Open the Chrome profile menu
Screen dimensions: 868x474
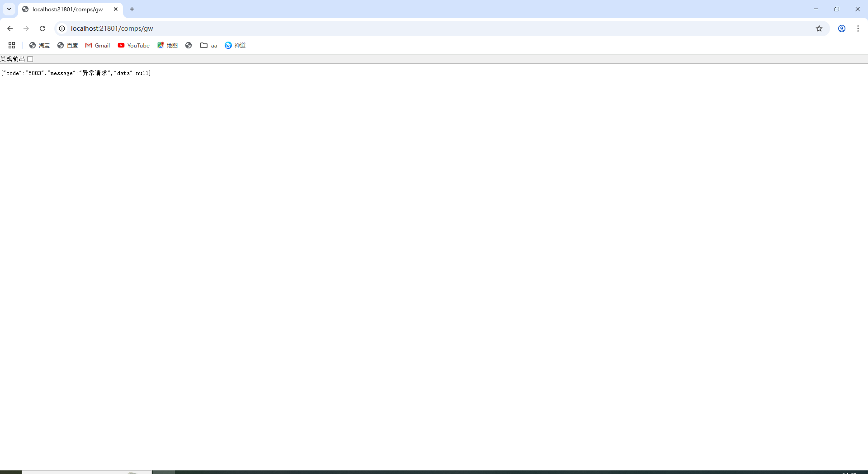[x=842, y=28]
